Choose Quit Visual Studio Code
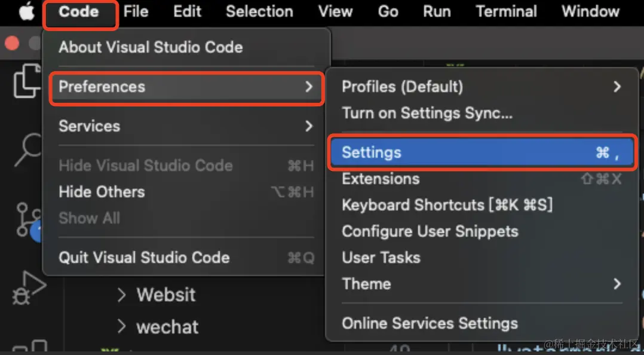The image size is (644, 355). click(187, 258)
